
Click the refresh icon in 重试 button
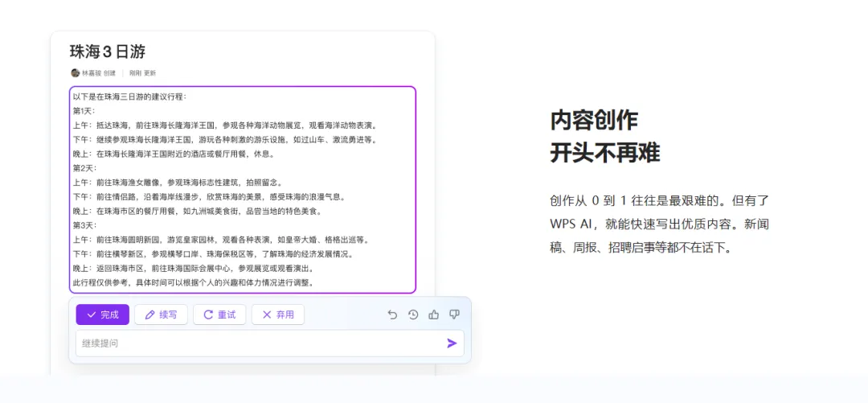pyautogui.click(x=208, y=315)
